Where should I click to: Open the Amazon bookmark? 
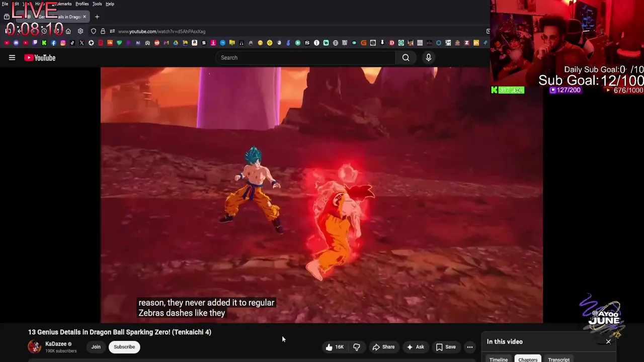coord(195,43)
